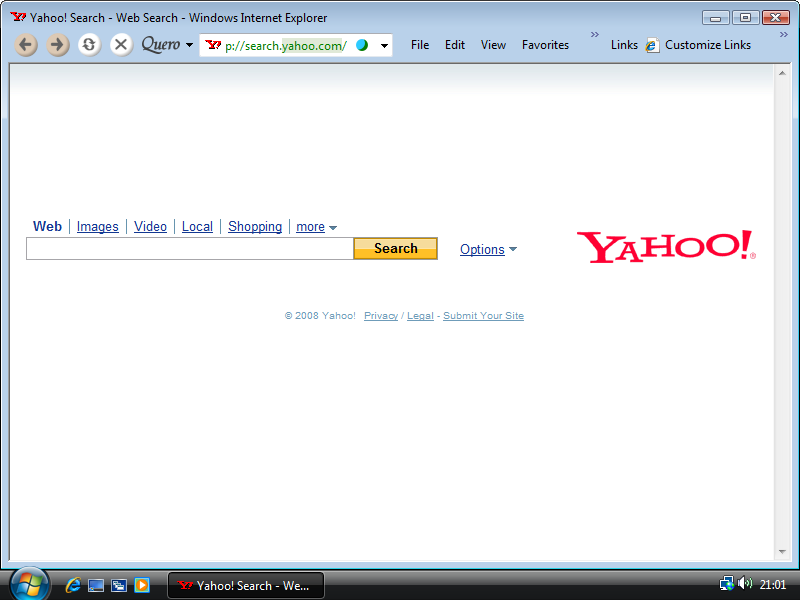Open the File menu
Screen dimensions: 800x600
pos(420,45)
